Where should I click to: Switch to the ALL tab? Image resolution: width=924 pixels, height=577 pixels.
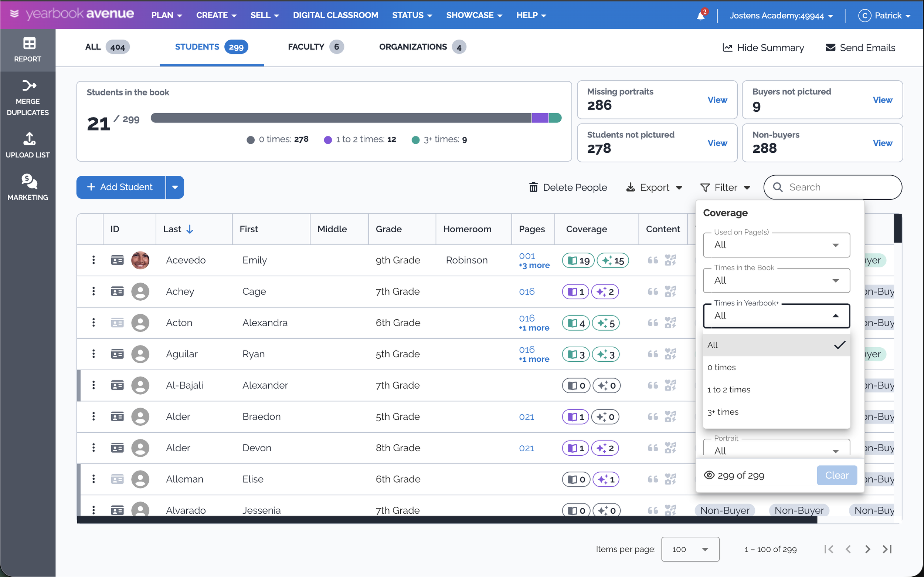107,47
